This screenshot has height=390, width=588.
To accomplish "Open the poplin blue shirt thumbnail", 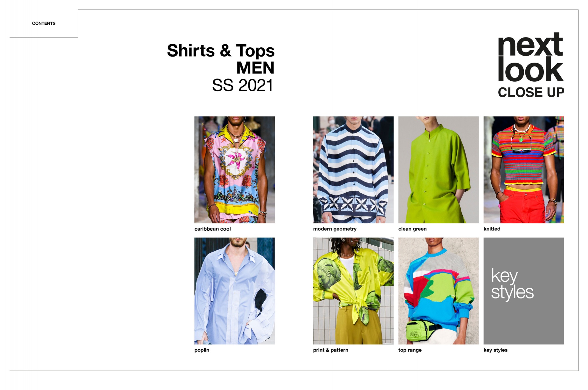I will click(x=234, y=291).
